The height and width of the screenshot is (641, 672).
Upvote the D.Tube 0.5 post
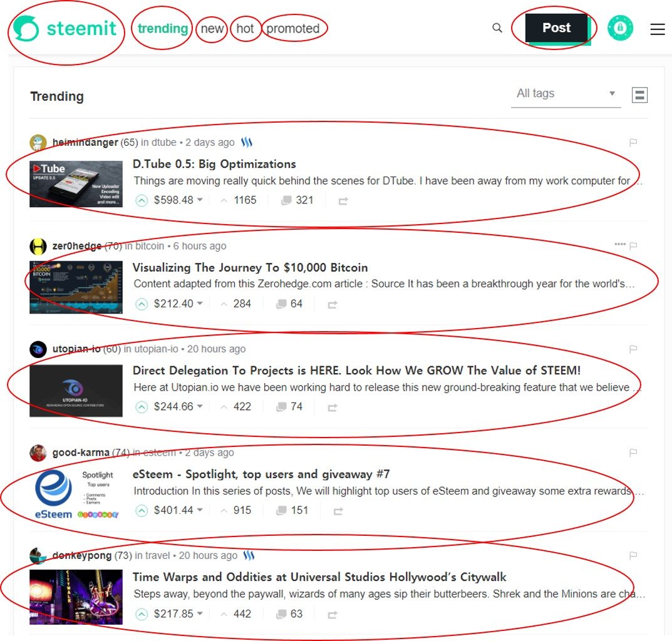[142, 200]
